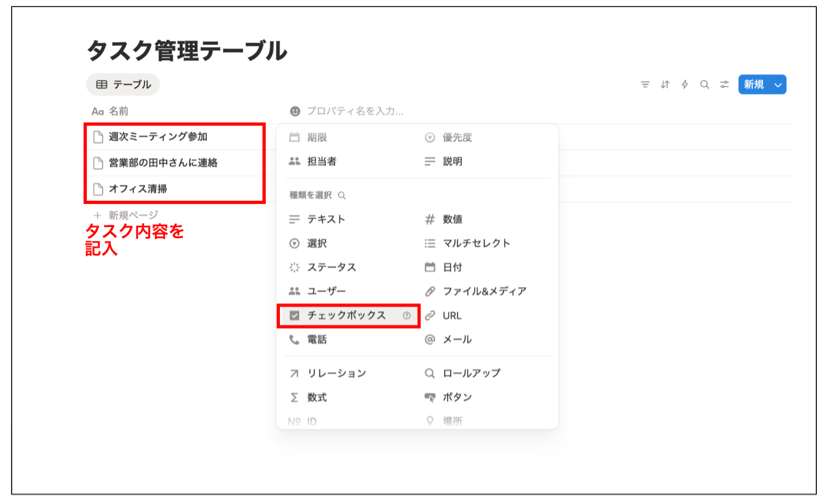826x504 pixels.
Task: Select the チェックボックス property type
Action: pyautogui.click(x=348, y=315)
